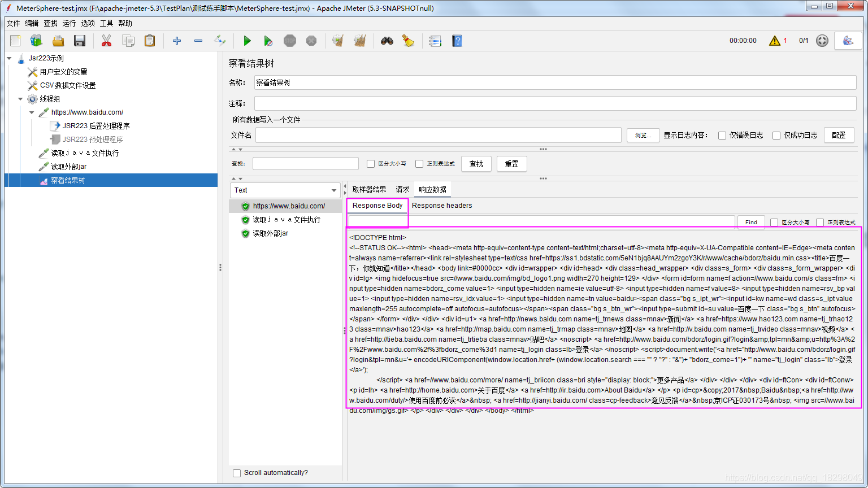The image size is (868, 488).
Task: Click the Open file folder icon
Action: point(58,41)
